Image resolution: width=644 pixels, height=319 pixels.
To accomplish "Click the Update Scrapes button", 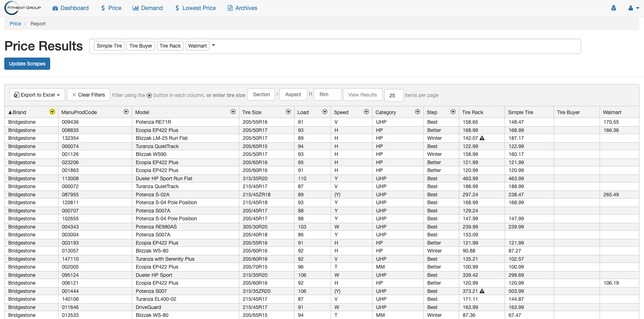I will tap(27, 64).
